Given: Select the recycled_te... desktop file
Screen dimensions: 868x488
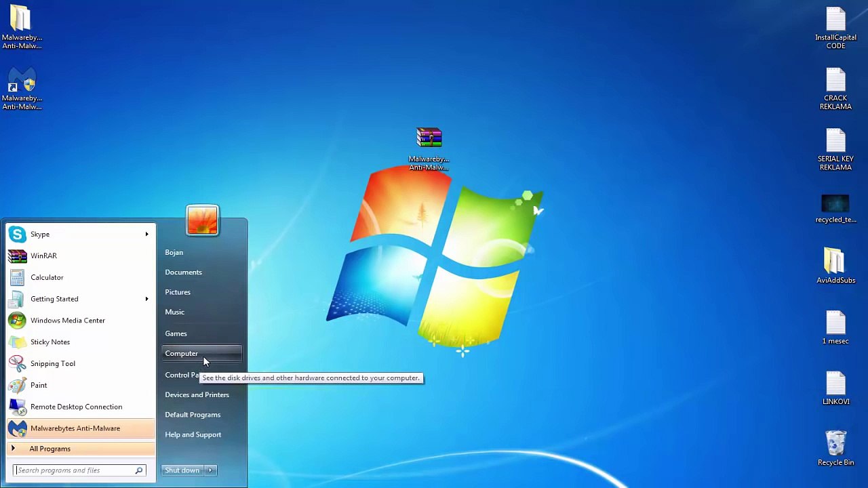Looking at the screenshot, I should [835, 209].
